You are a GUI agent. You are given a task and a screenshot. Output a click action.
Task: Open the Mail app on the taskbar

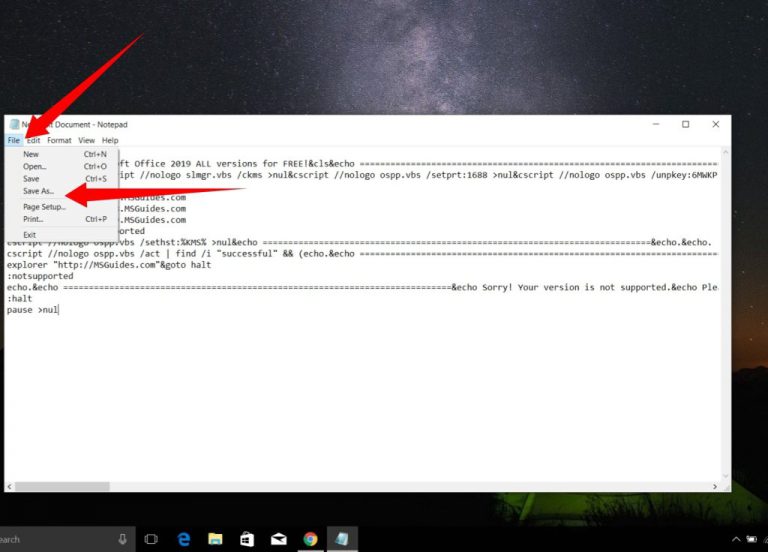(279, 539)
